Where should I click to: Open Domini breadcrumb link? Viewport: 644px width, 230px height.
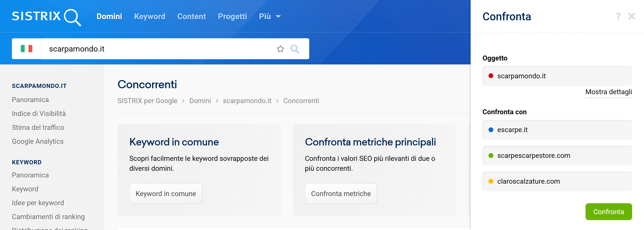click(200, 101)
